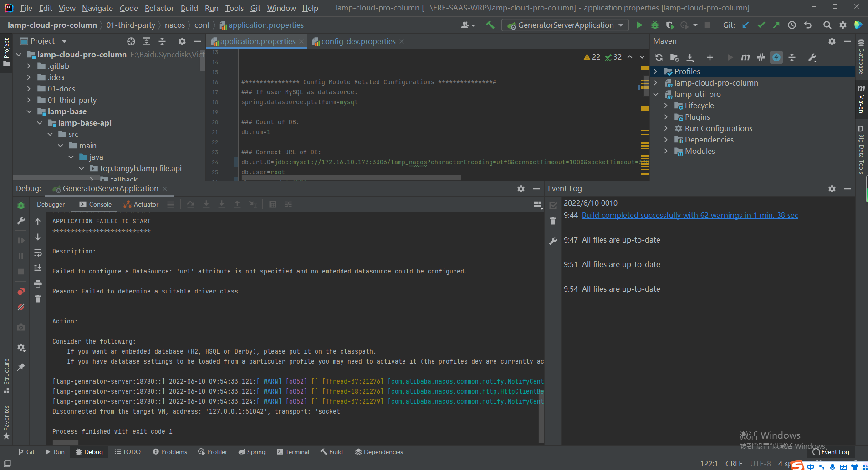Click the conf breadcrumb in navigation bar

point(202,25)
